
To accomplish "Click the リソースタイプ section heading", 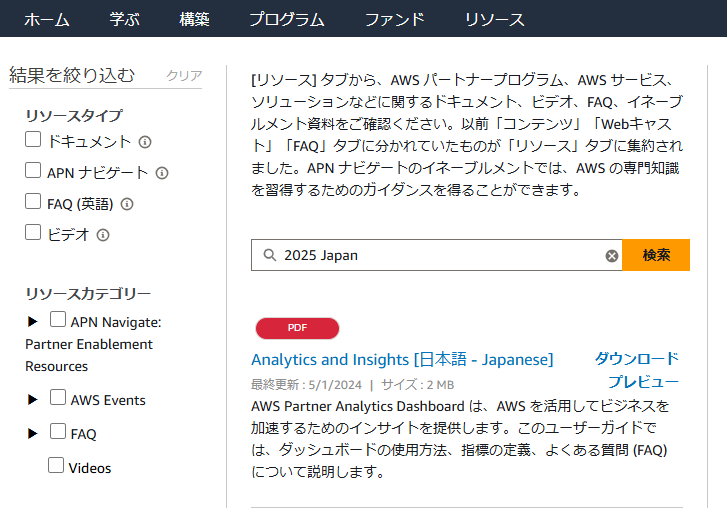I will pyautogui.click(x=74, y=115).
